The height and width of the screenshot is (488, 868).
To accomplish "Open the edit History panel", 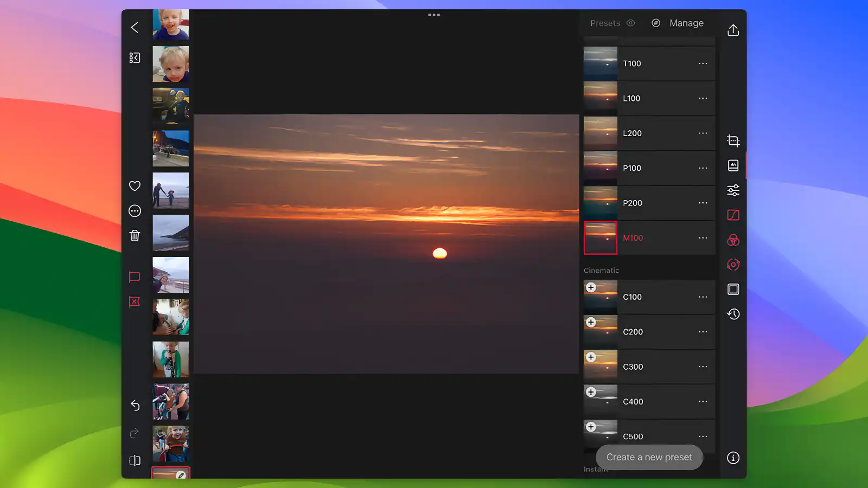I will click(x=733, y=314).
